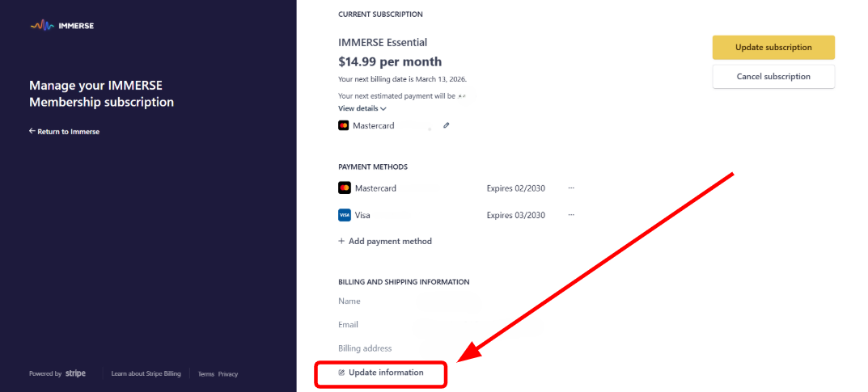This screenshot has width=868, height=392.
Task: Click the Visa card logo
Action: pyautogui.click(x=344, y=216)
